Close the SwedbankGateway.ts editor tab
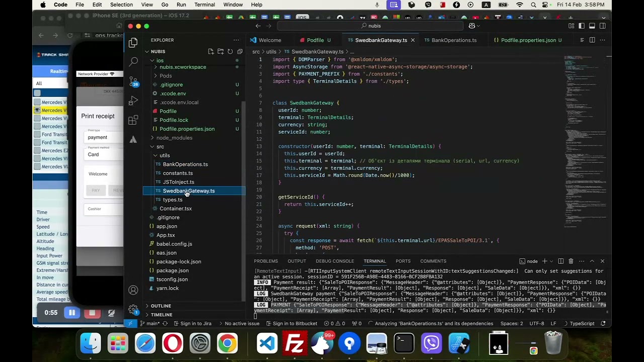The width and height of the screenshot is (644, 362). 413,40
